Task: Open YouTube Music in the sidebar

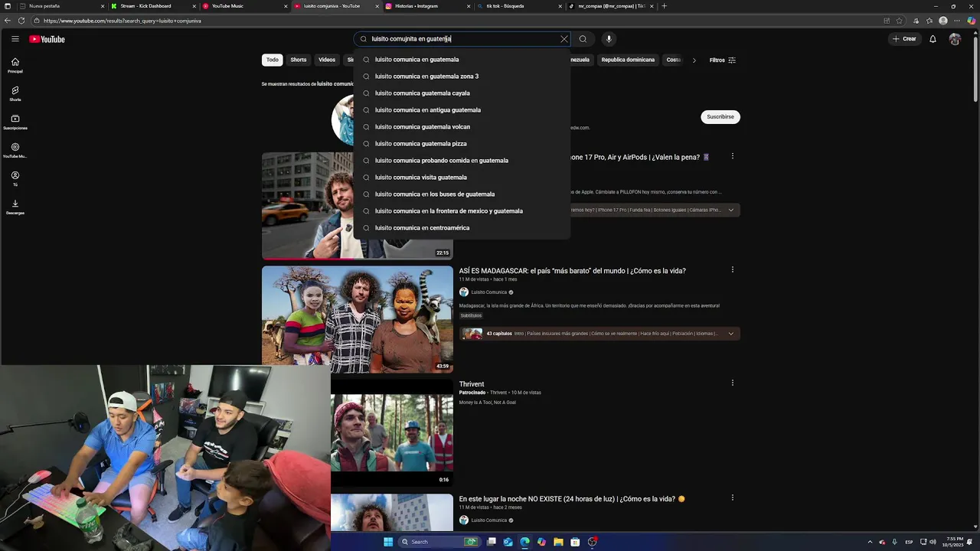Action: coord(15,151)
